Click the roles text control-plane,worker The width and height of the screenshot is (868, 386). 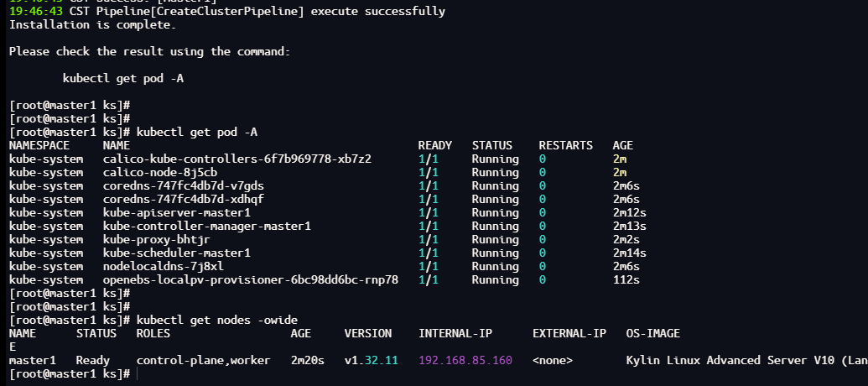tap(203, 360)
